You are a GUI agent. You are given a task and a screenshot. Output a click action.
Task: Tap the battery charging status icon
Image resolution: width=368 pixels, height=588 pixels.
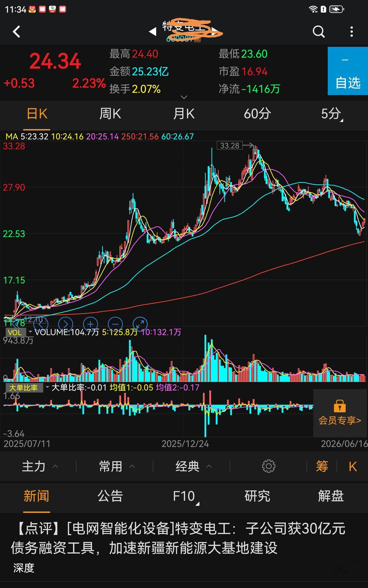point(337,9)
